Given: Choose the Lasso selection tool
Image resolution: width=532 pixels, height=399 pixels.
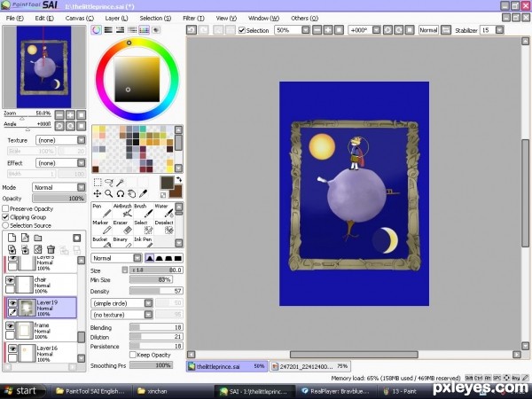Looking at the screenshot, I should [109, 183].
